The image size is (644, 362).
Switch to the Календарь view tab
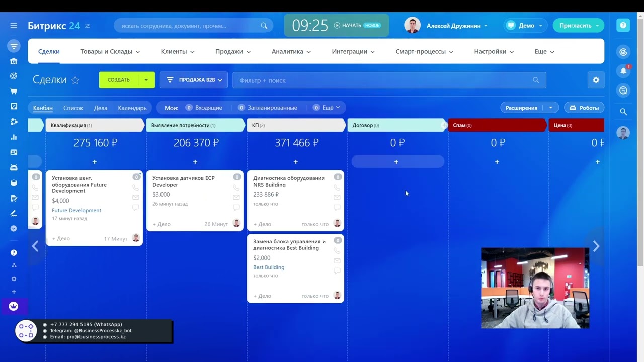point(132,108)
